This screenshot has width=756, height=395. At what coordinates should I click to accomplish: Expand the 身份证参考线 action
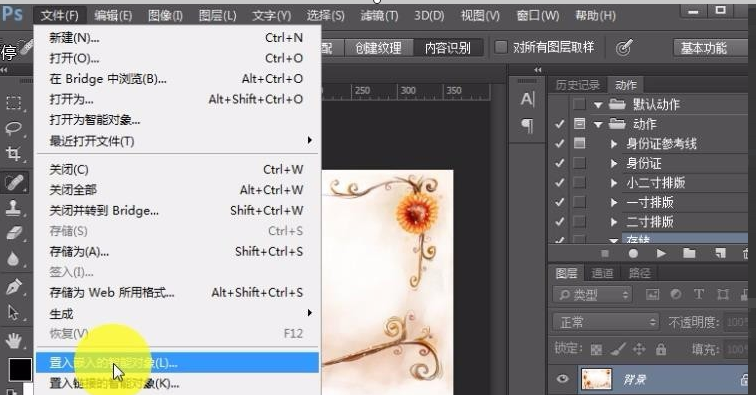point(614,144)
